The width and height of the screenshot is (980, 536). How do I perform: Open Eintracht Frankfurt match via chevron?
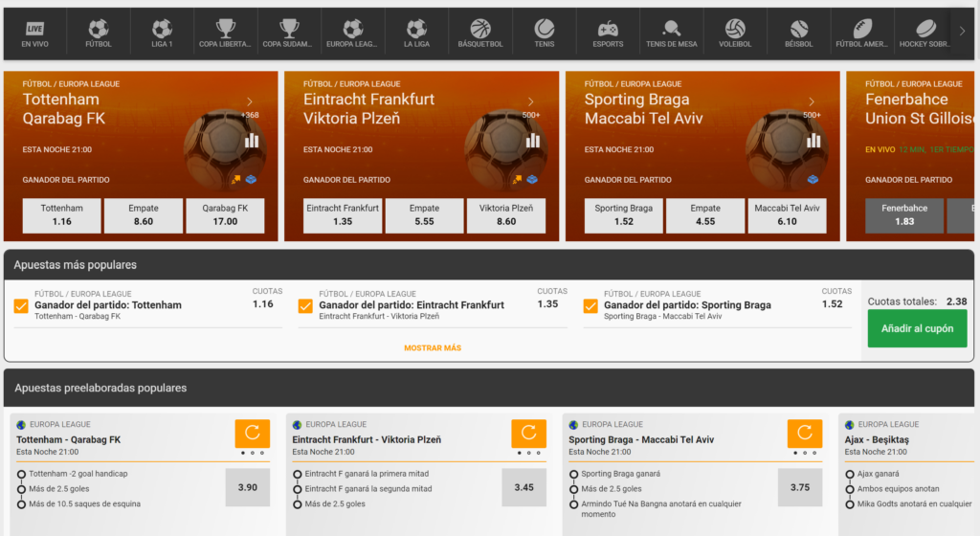[x=530, y=101]
